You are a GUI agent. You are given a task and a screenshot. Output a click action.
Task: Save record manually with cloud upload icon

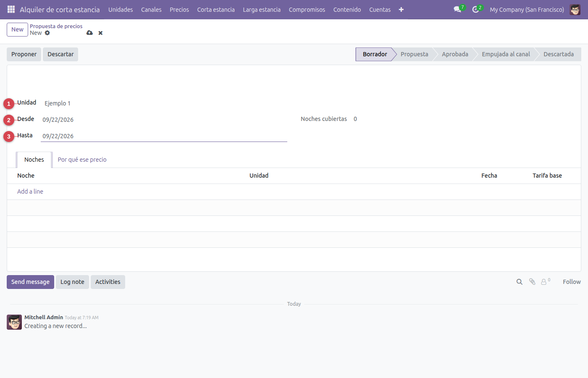point(89,33)
